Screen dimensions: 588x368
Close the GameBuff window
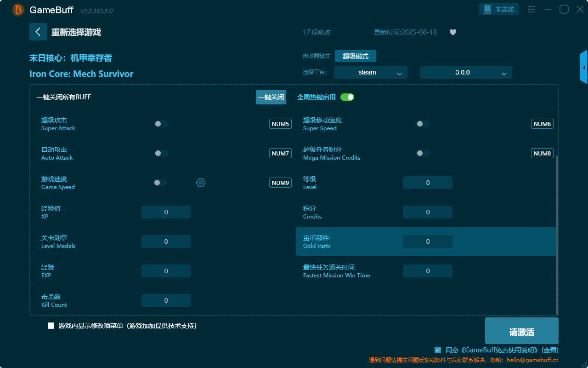click(x=580, y=9)
